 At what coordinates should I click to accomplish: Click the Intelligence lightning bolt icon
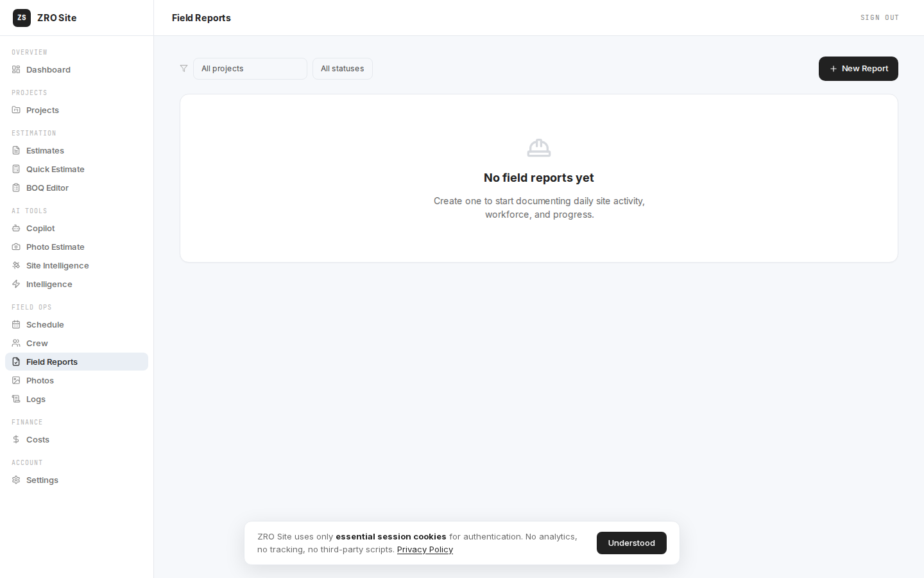point(16,284)
